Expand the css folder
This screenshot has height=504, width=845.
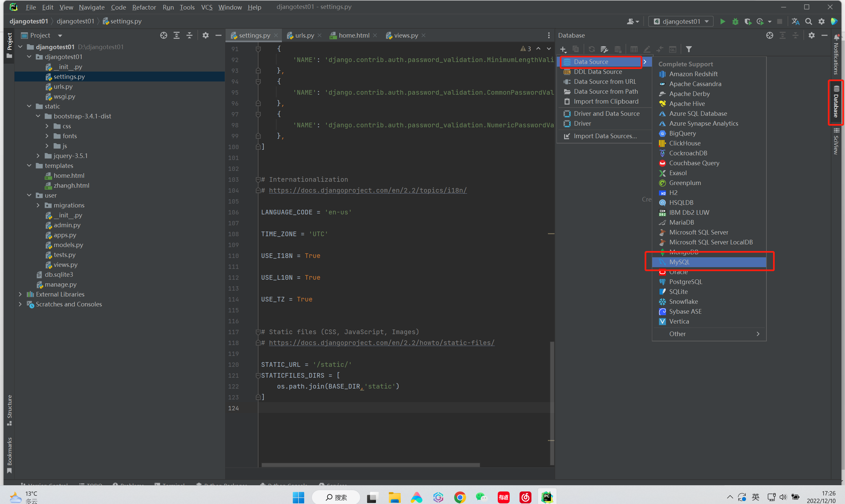pyautogui.click(x=47, y=126)
